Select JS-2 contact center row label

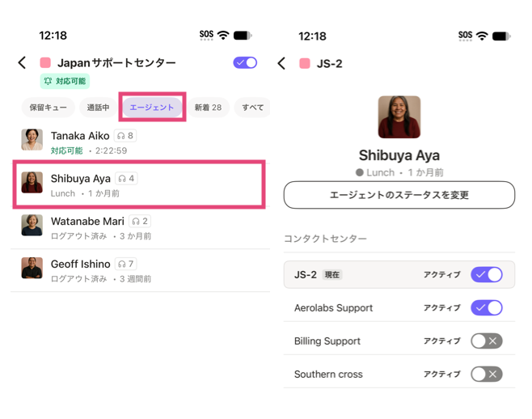coord(306,274)
